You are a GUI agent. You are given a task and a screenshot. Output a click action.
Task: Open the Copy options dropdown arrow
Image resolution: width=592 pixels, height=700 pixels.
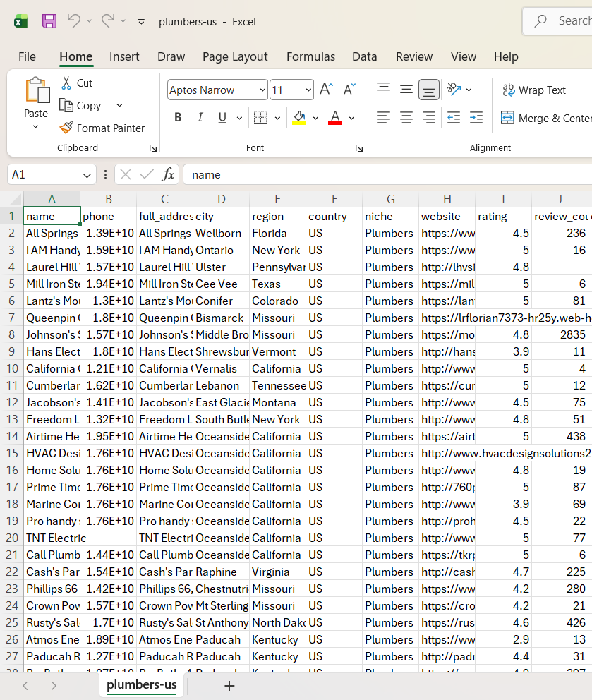pos(119,106)
